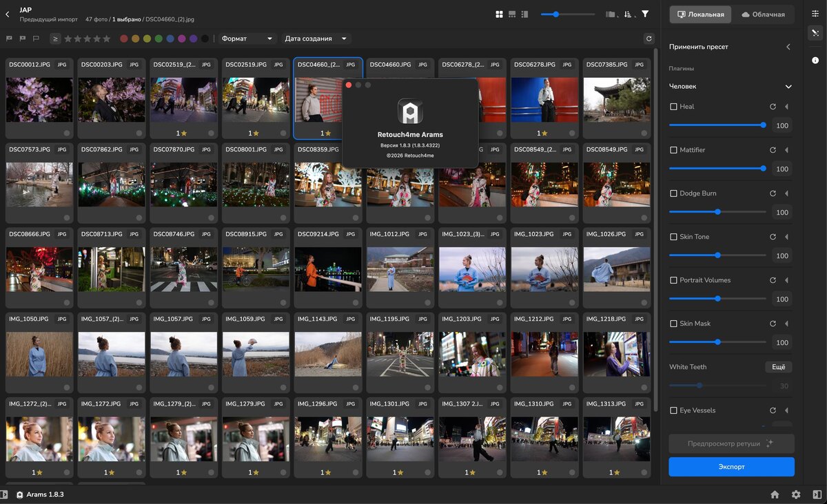The height and width of the screenshot is (504, 827).
Task: Click the blue Экспорт button
Action: [x=731, y=467]
